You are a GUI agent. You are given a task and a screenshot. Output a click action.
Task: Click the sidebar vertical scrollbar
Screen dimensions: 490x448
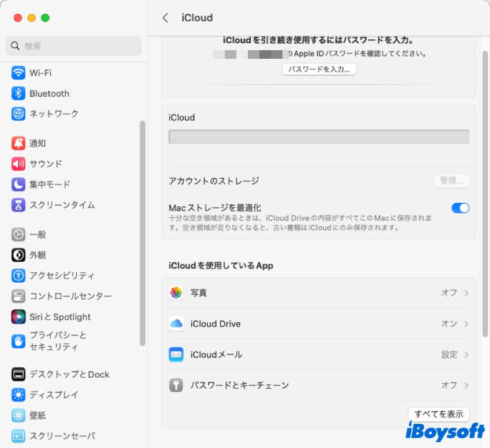point(142,233)
